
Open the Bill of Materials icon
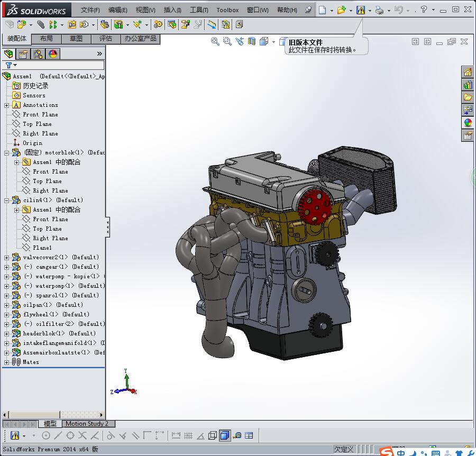pos(172,24)
